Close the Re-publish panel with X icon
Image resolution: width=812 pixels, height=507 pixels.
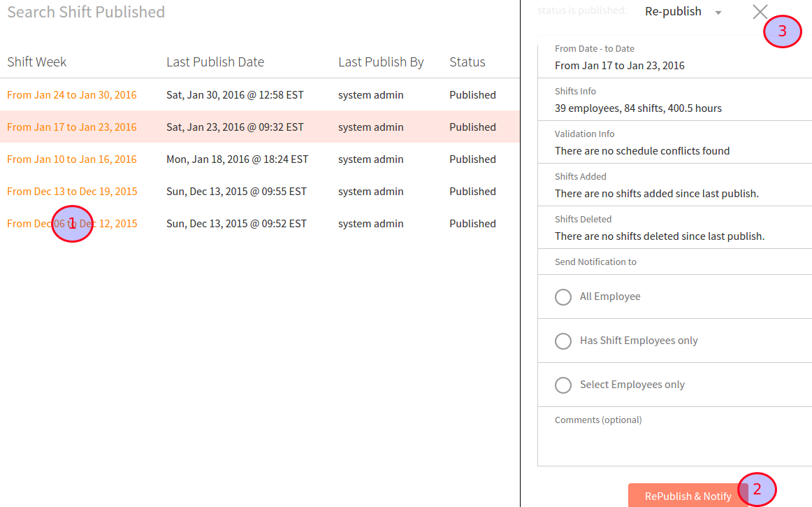[x=760, y=12]
